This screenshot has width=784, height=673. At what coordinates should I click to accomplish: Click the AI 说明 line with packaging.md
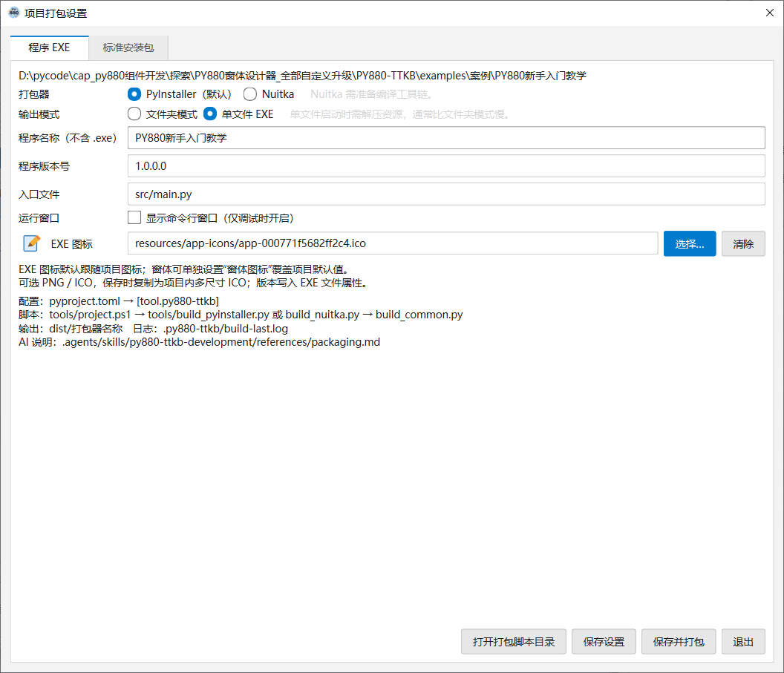coord(199,342)
